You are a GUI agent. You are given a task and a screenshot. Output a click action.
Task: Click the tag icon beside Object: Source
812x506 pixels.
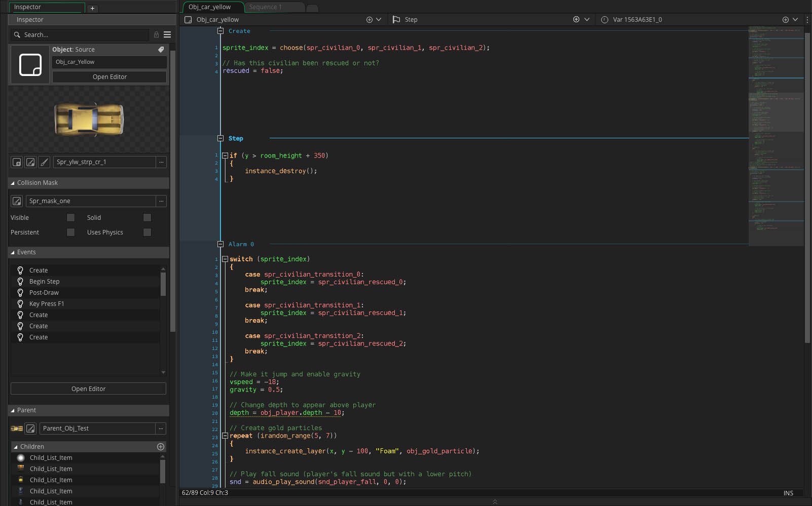(x=161, y=50)
